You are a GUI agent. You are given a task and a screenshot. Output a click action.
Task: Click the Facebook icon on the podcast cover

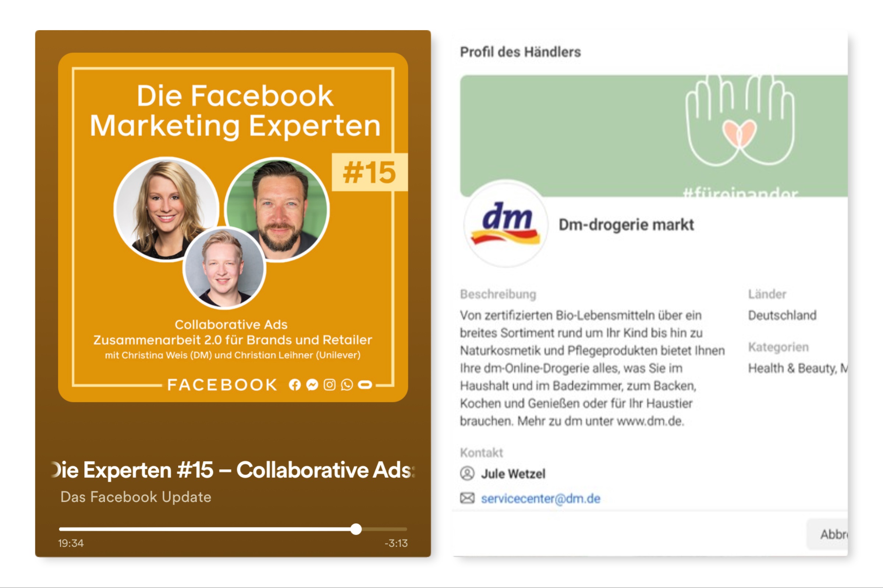point(296,385)
